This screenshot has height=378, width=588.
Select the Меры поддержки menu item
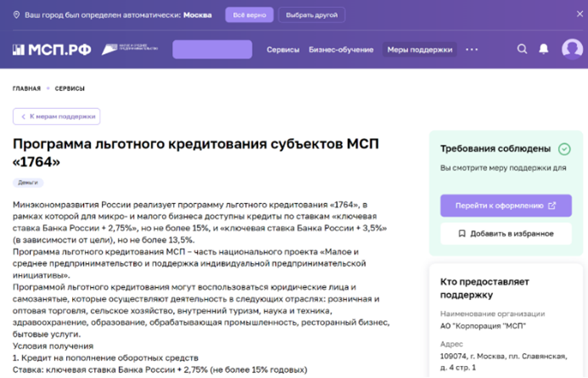[419, 49]
